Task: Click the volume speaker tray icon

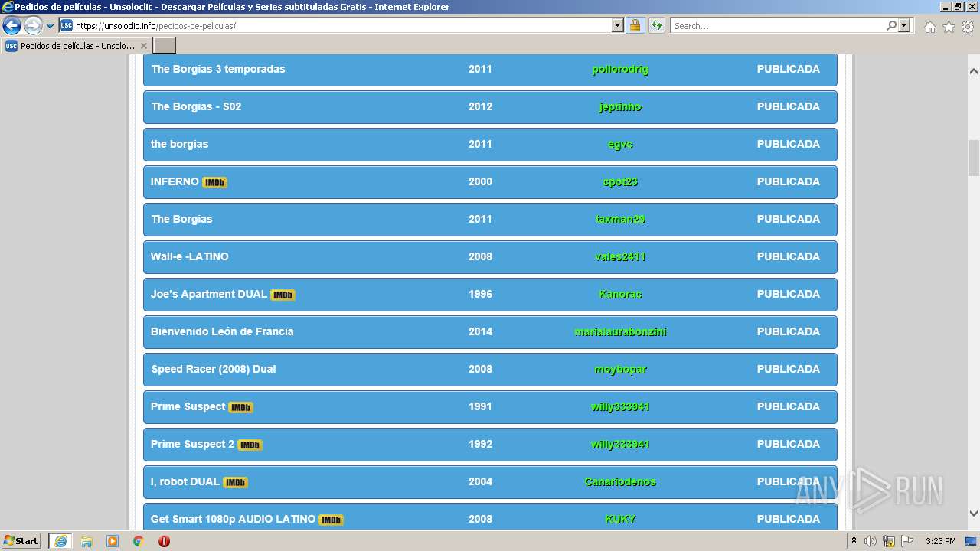Action: point(871,541)
